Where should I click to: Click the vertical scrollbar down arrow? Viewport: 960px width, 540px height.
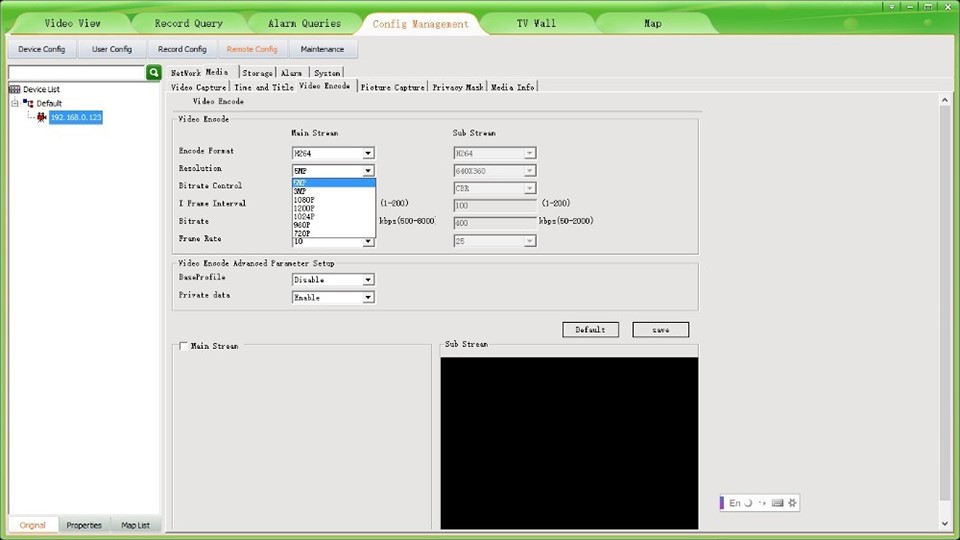(x=945, y=524)
